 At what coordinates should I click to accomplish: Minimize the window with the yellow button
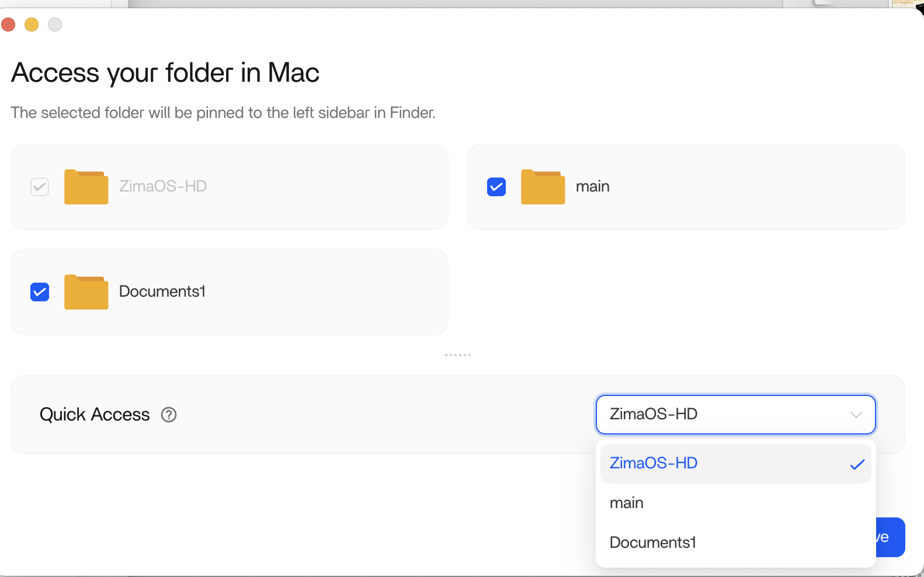(32, 25)
